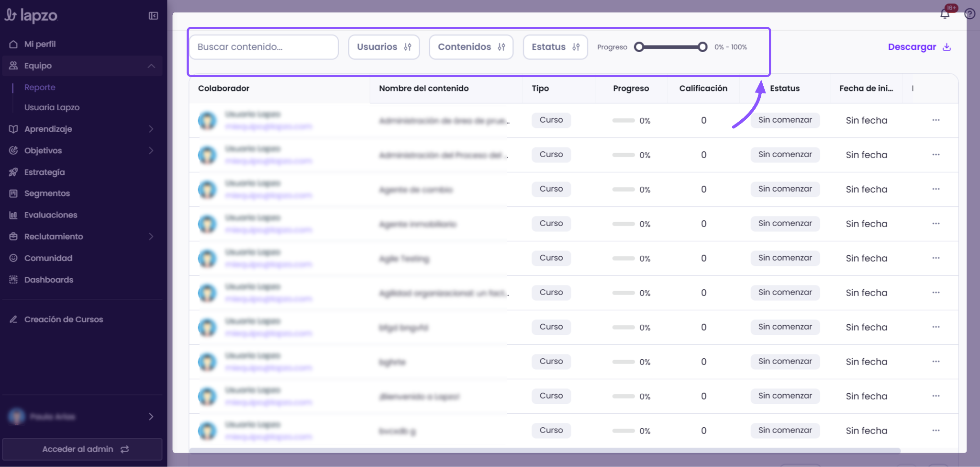Image resolution: width=980 pixels, height=467 pixels.
Task: Open the more options menu of last row
Action: [x=936, y=431]
